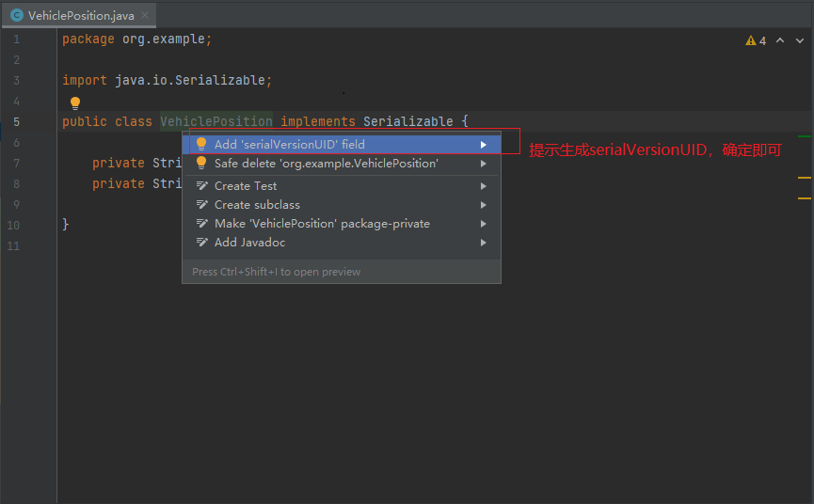Viewport: 814px width, 504px height.
Task: Go to next highlighted error arrow
Action: tap(800, 40)
